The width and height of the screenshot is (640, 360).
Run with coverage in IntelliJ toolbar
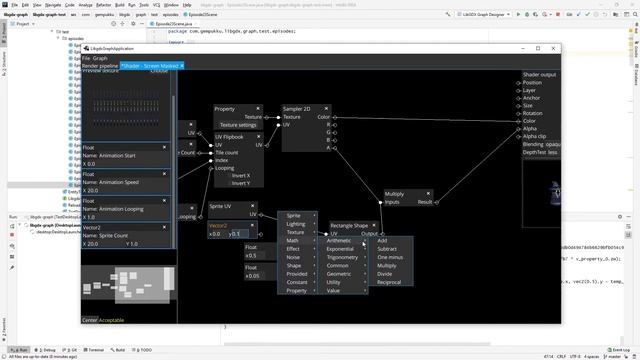click(536, 14)
